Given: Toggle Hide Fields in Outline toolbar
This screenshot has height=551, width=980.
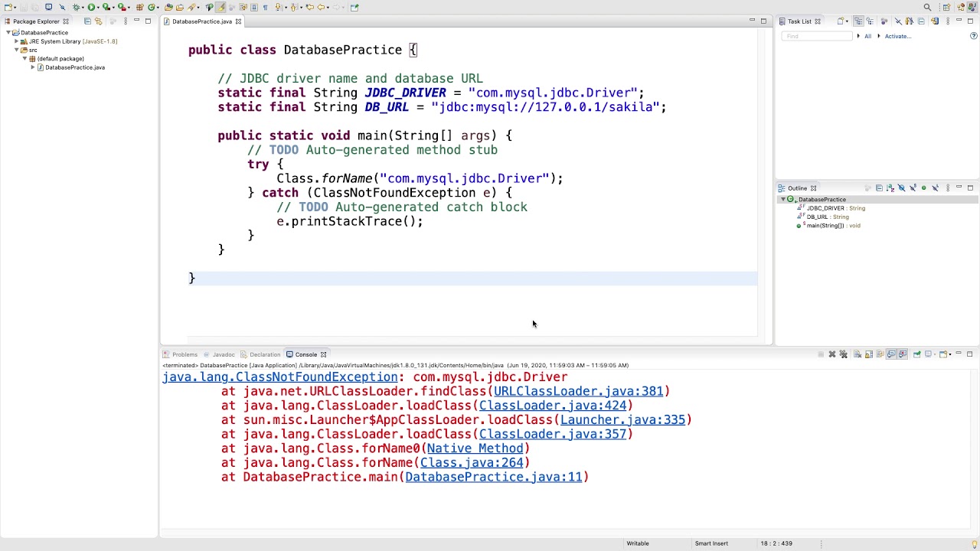Looking at the screenshot, I should 902,188.
